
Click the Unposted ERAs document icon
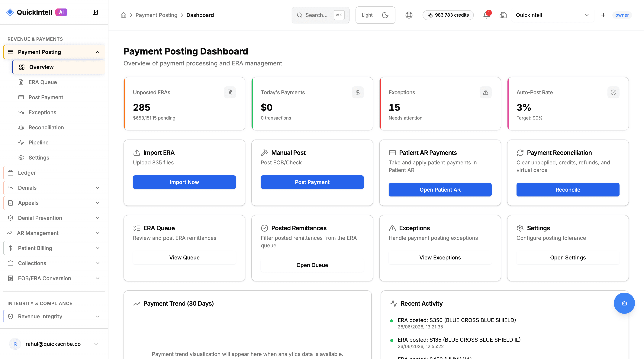click(x=230, y=92)
